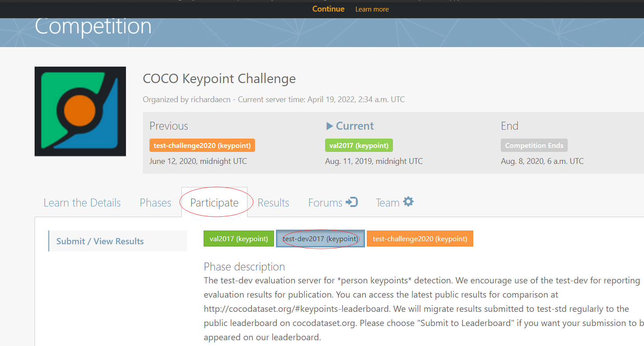Viewport: 644px width, 346px height.
Task: Switch to the Phases tab
Action: pyautogui.click(x=155, y=202)
